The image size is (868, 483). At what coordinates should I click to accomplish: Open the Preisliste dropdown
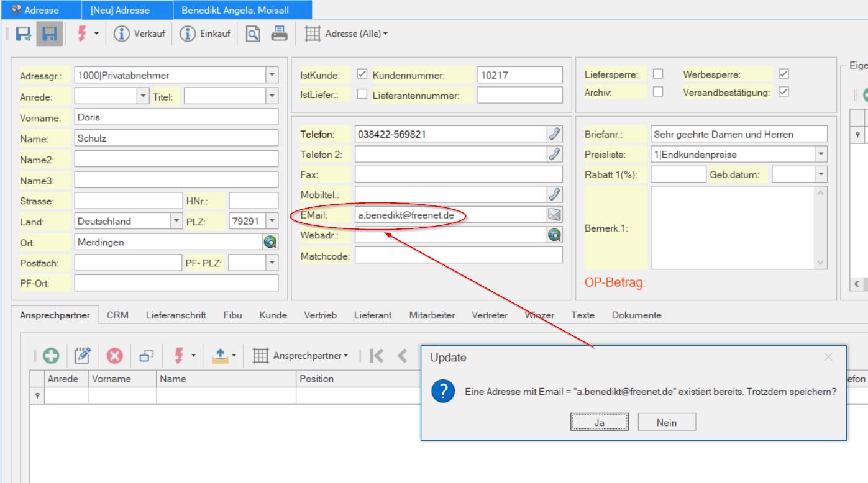[821, 154]
